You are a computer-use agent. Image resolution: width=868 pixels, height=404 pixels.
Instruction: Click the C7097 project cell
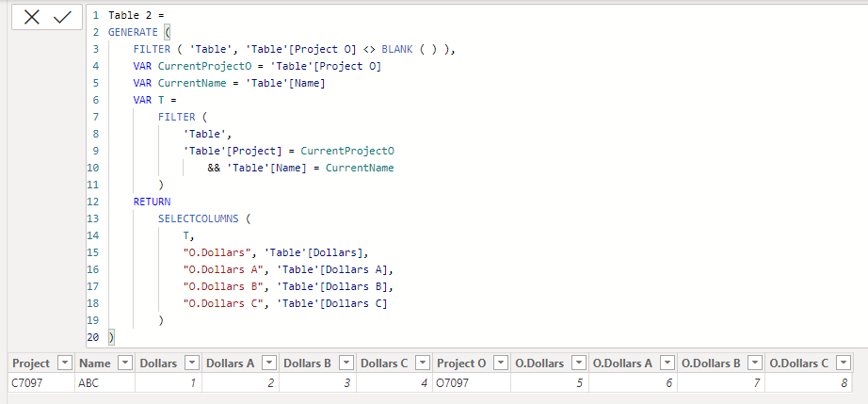41,382
